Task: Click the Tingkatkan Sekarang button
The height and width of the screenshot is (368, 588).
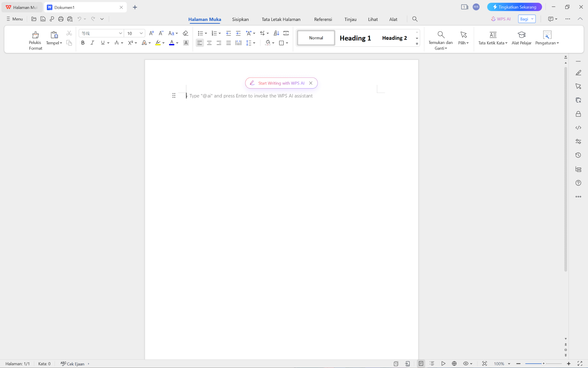Action: [514, 7]
